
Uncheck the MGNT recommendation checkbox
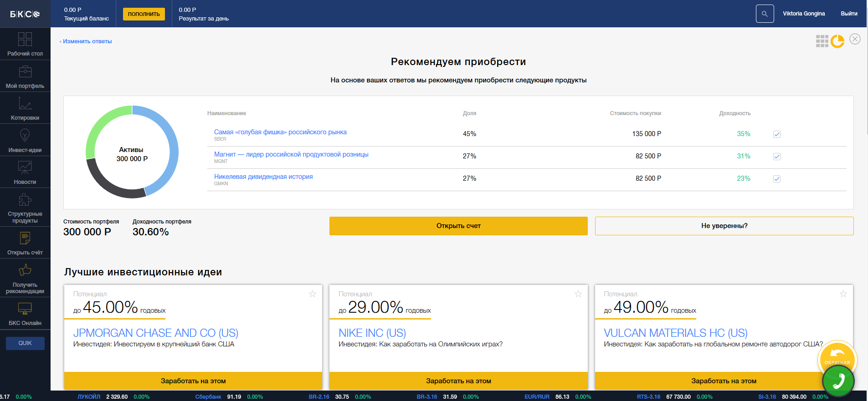(x=777, y=157)
